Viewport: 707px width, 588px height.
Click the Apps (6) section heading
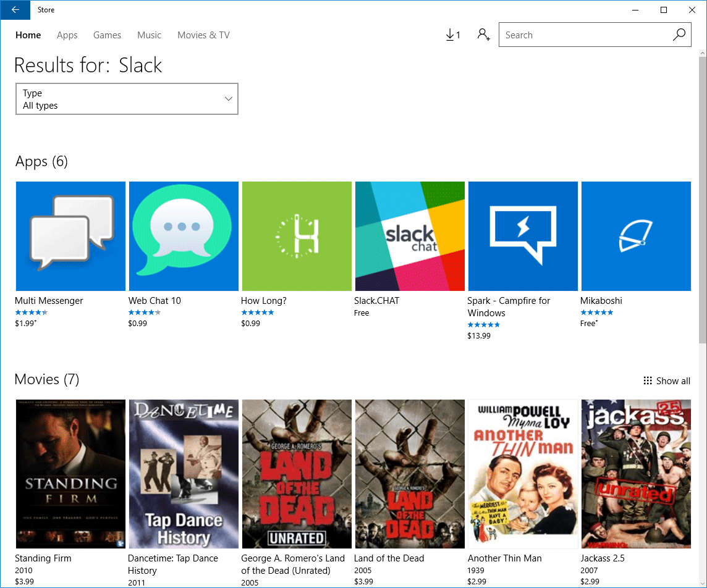point(41,161)
